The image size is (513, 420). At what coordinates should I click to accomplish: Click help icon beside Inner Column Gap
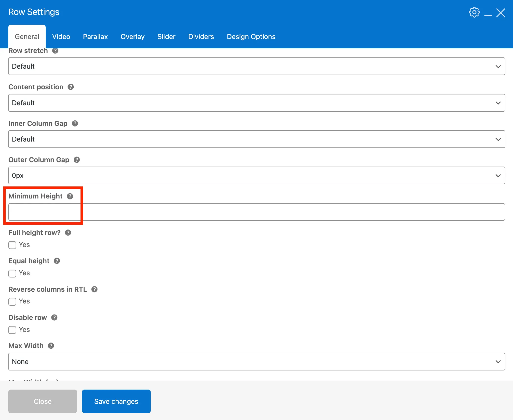pos(75,123)
